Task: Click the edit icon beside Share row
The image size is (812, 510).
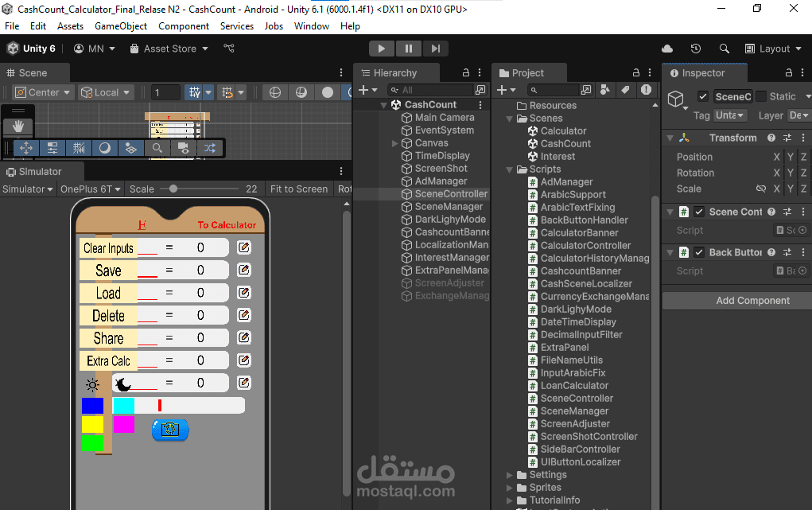Action: tap(244, 337)
